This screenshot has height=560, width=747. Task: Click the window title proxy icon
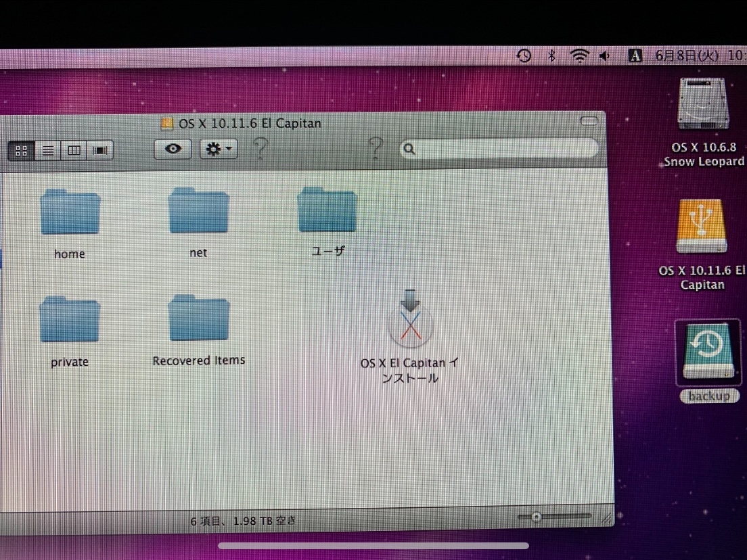coord(166,124)
